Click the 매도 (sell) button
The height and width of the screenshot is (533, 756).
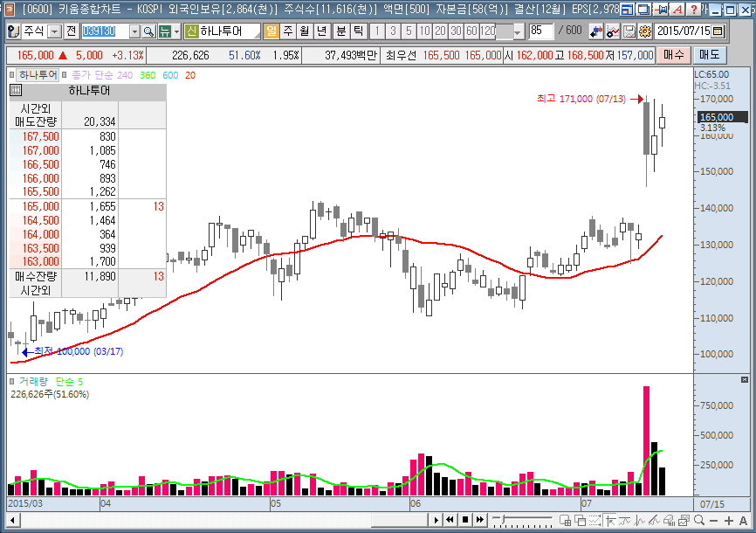click(705, 55)
